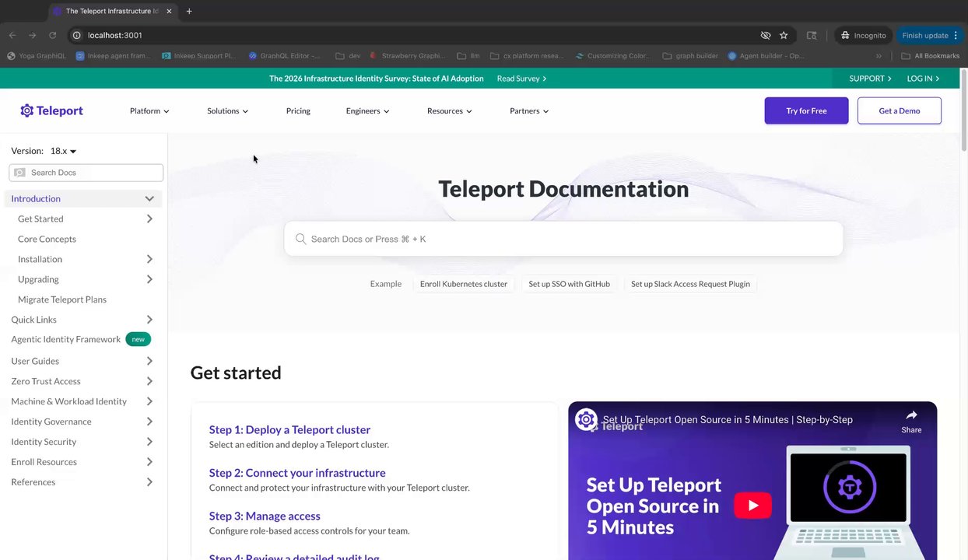Image resolution: width=968 pixels, height=560 pixels.
Task: Click the Teleport logo in header
Action: (x=51, y=110)
